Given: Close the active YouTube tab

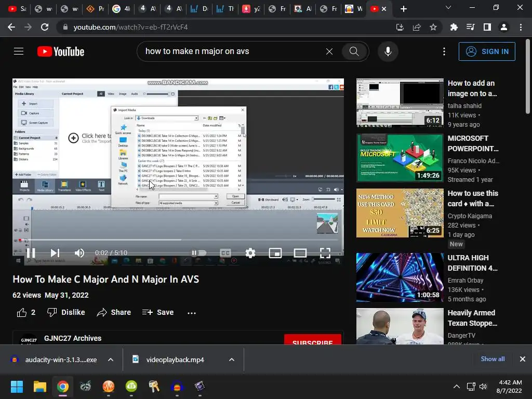Looking at the screenshot, I should tap(384, 9).
